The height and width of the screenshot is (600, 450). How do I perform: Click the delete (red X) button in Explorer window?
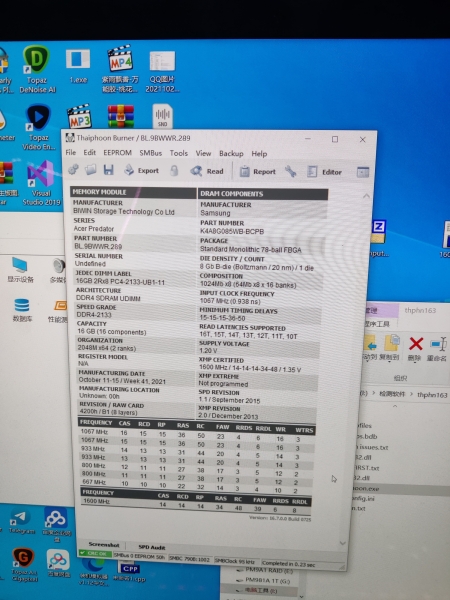coord(416,347)
